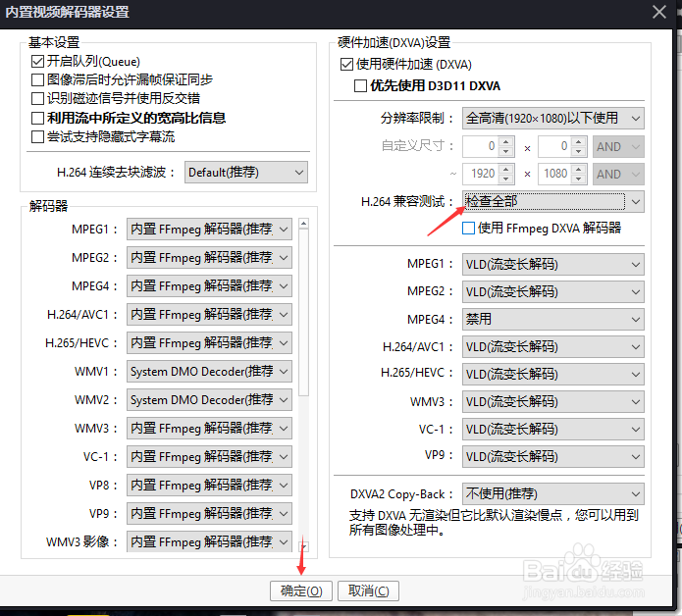Increase the 1920 spinner value
This screenshot has height=616, width=682.
(505, 169)
